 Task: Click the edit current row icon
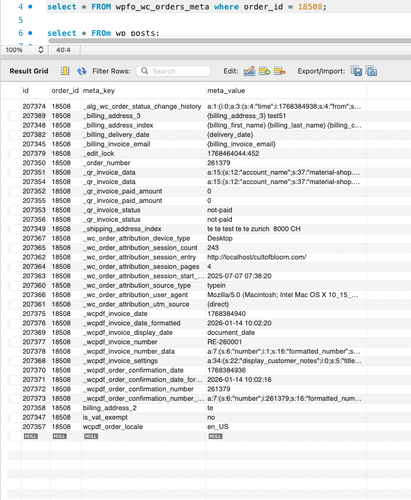249,71
